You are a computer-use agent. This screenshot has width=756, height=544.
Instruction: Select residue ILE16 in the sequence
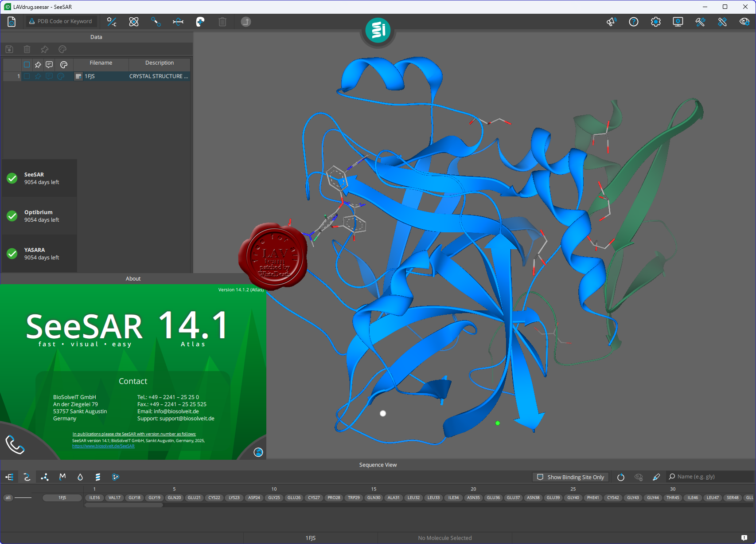[94, 497]
